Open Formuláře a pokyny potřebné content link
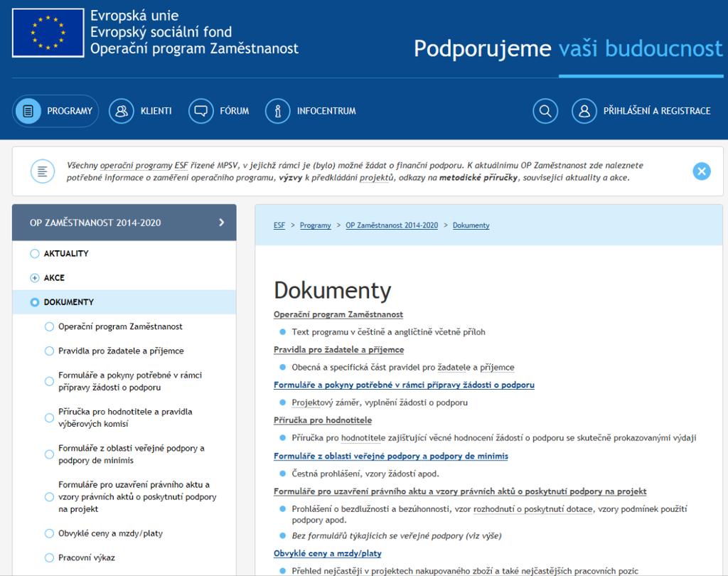 tap(404, 385)
